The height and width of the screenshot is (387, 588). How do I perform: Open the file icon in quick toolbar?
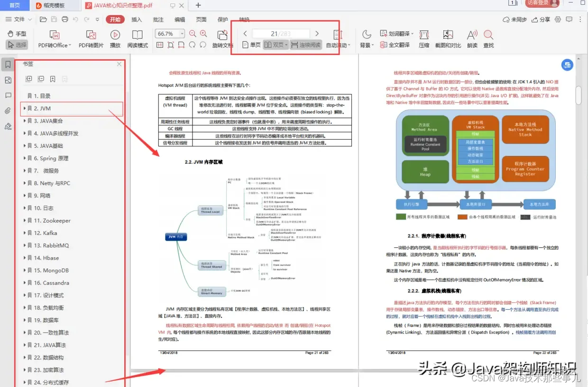click(x=43, y=19)
